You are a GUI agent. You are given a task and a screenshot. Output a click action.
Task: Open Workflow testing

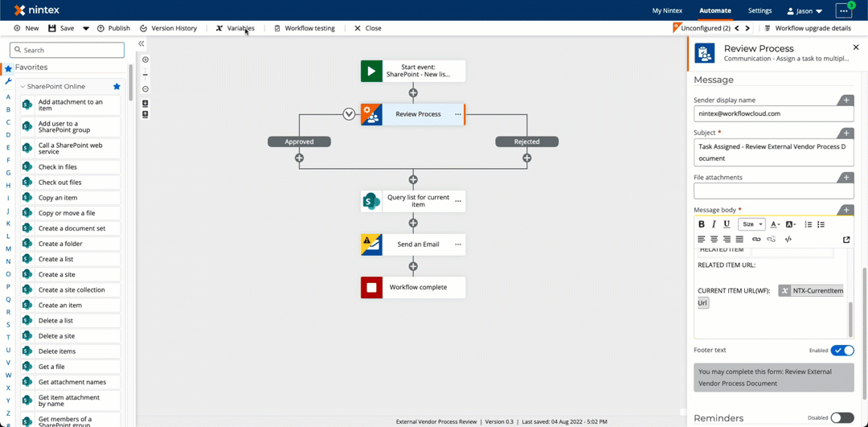point(305,28)
